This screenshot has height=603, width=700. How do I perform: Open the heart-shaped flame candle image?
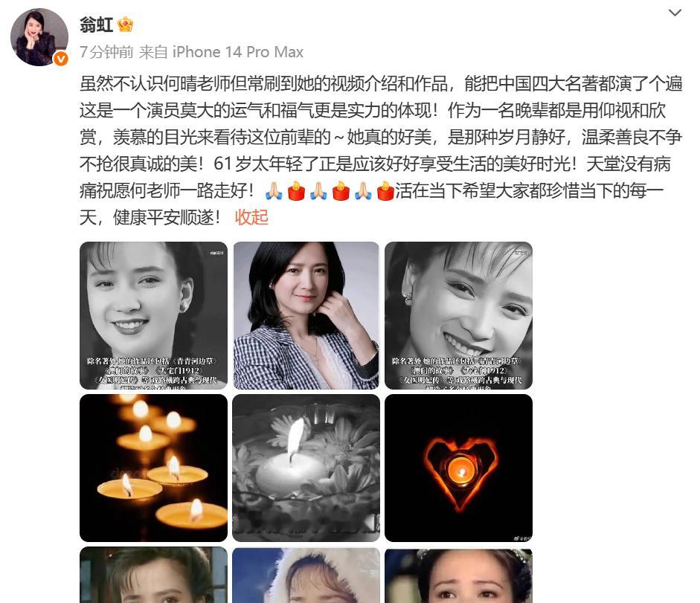click(458, 468)
